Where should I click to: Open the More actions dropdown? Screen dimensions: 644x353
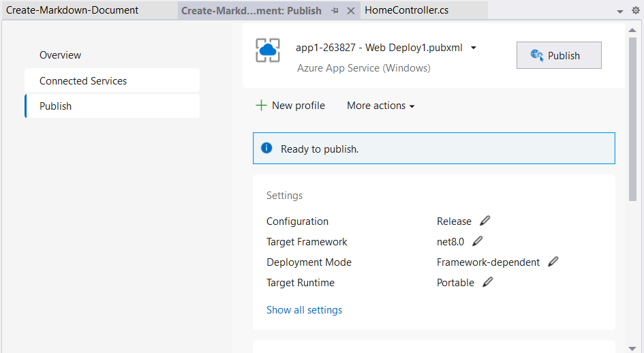point(381,106)
